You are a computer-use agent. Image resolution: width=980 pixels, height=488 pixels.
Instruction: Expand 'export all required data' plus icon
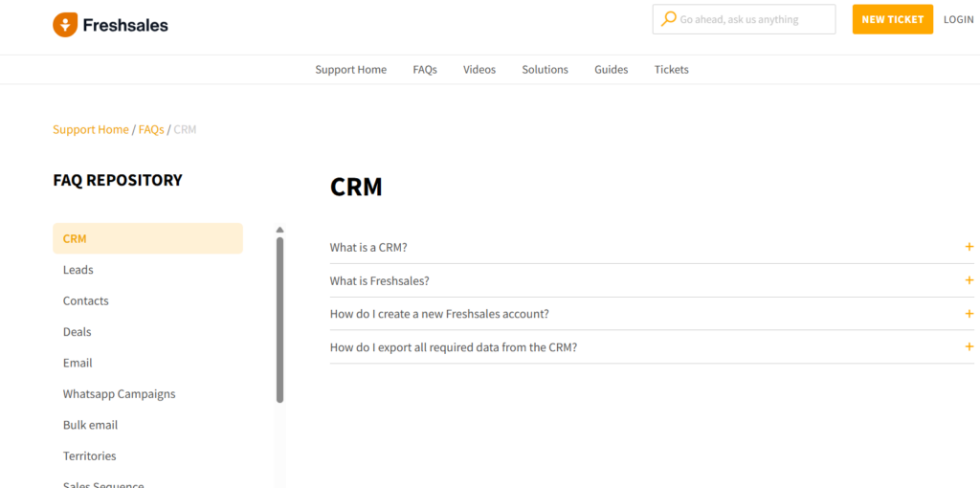969,346
